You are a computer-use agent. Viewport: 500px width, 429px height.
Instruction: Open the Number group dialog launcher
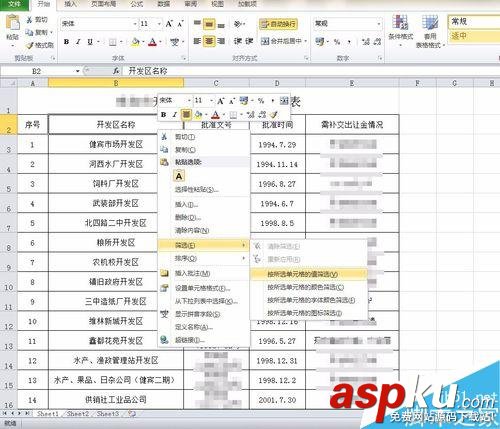(380, 59)
